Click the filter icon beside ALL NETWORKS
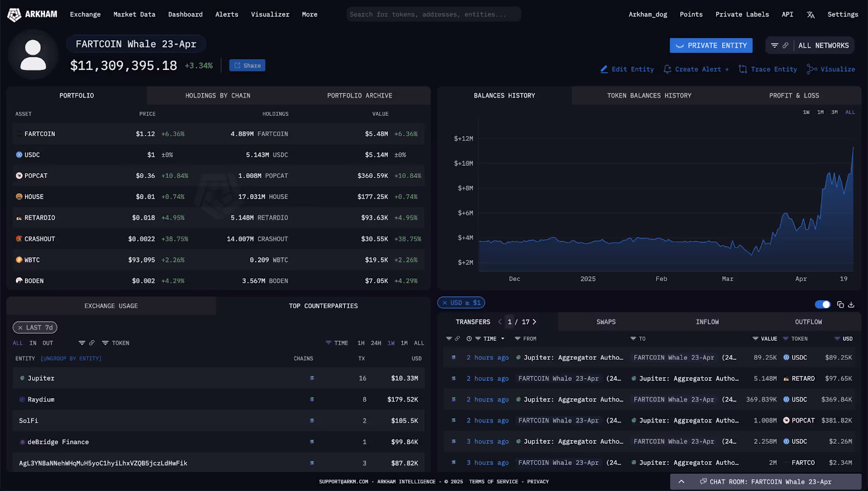Viewport: 868px width, 491px height. (775, 46)
